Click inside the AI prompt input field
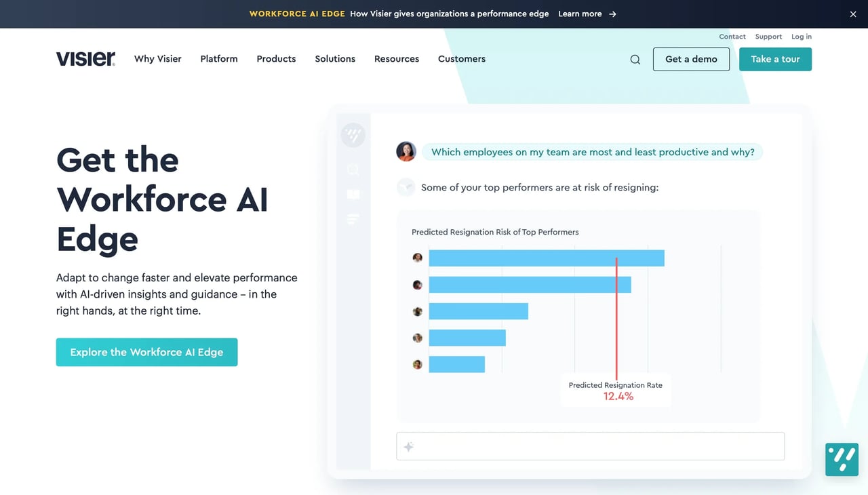 pyautogui.click(x=591, y=447)
